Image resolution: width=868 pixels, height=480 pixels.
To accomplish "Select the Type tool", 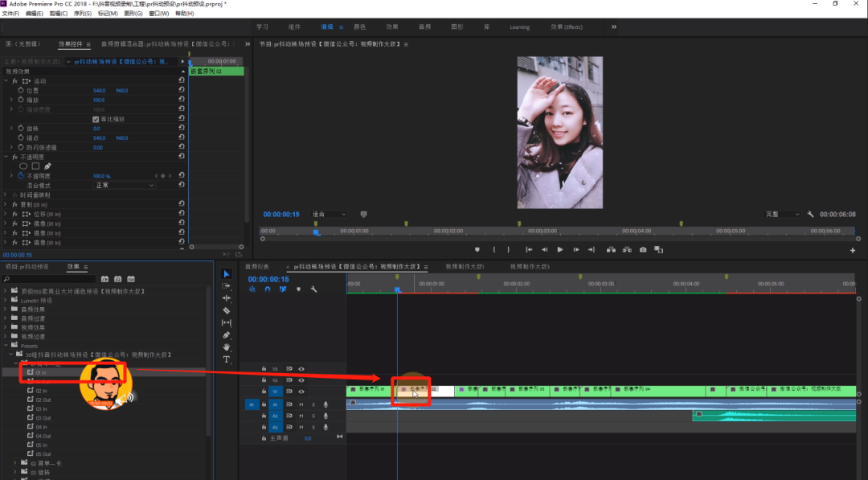I will (227, 359).
